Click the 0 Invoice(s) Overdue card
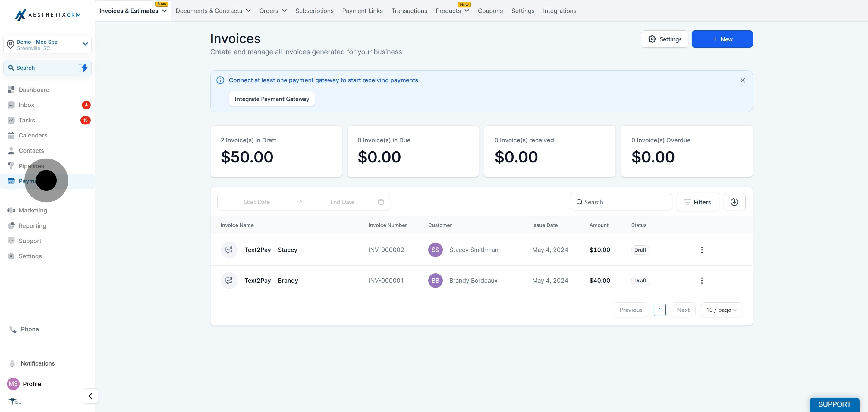868x412 pixels. (x=686, y=151)
